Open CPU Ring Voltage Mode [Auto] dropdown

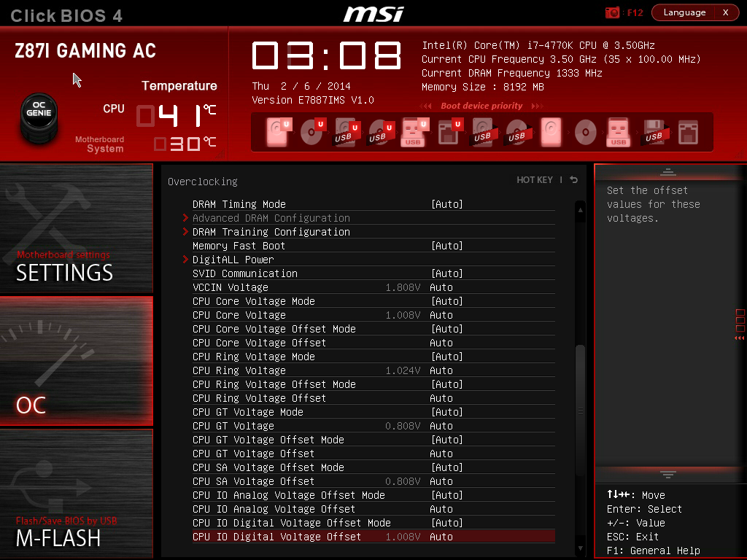pyautogui.click(x=447, y=356)
